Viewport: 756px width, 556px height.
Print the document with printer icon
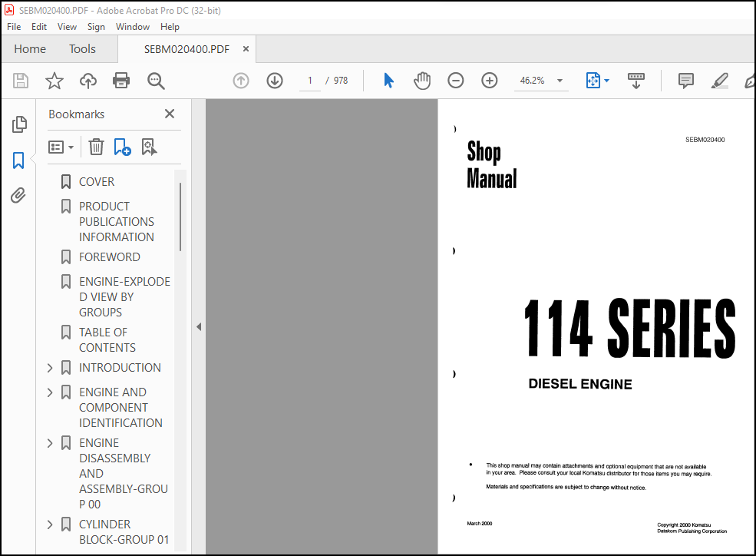click(121, 81)
